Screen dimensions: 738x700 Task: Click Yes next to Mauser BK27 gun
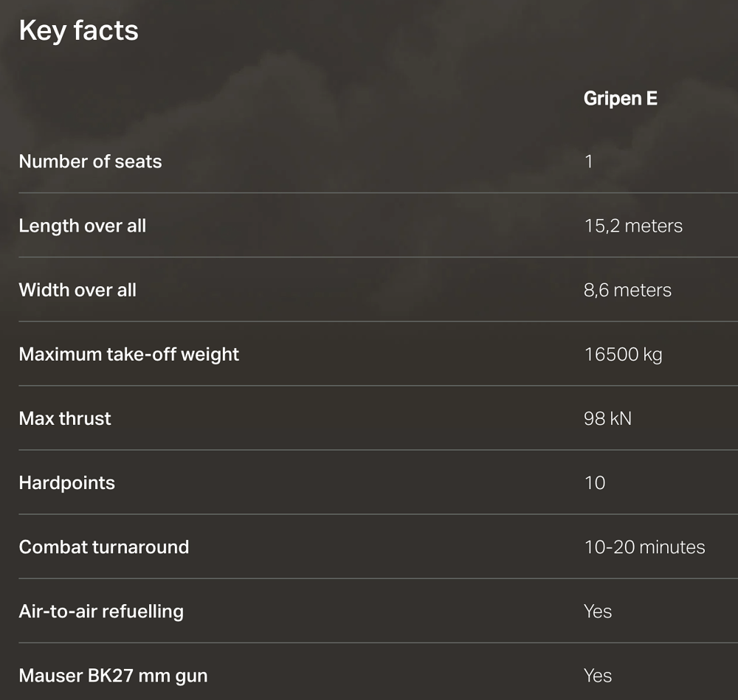click(598, 676)
